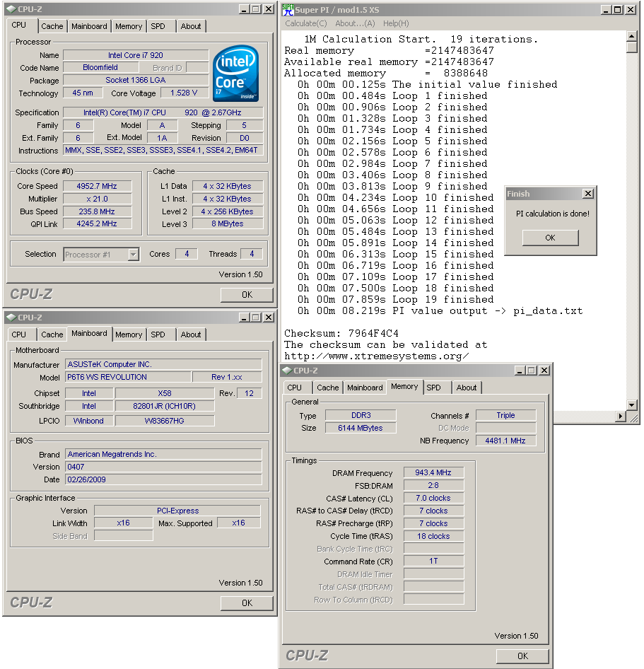The width and height of the screenshot is (644, 669).
Task: Click the P6T6 WS REVOLUTION model field
Action: pyautogui.click(x=128, y=377)
